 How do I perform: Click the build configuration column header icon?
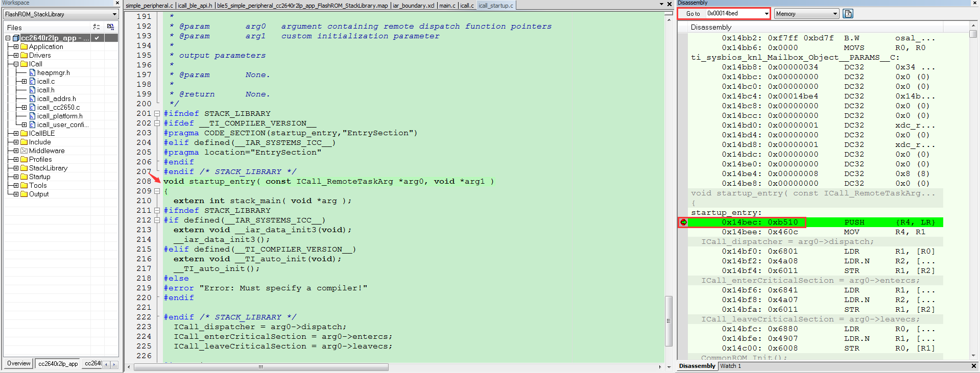(x=97, y=27)
